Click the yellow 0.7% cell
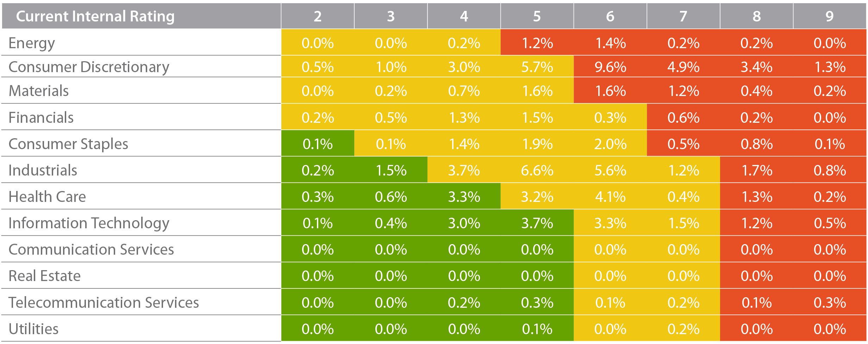The height and width of the screenshot is (344, 868). 464,91
